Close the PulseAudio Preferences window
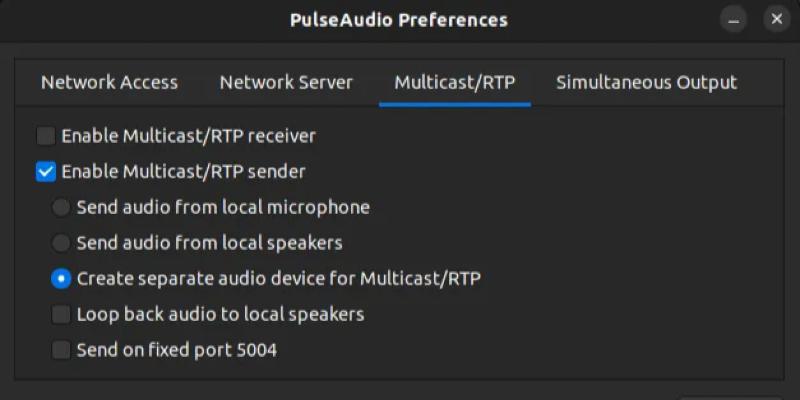The height and width of the screenshot is (400, 800). point(777,19)
